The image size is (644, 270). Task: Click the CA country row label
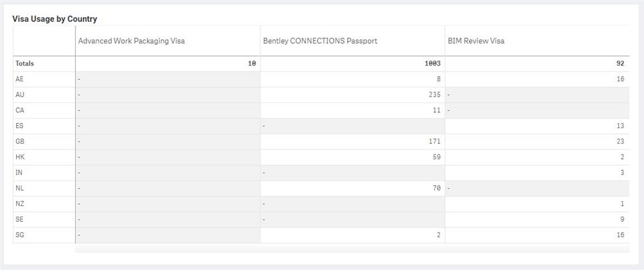point(19,111)
